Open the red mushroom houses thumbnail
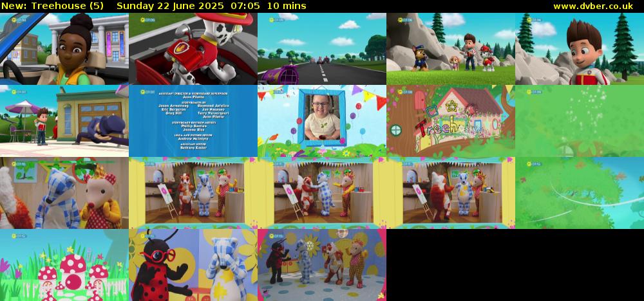The image size is (644, 301). point(64,265)
